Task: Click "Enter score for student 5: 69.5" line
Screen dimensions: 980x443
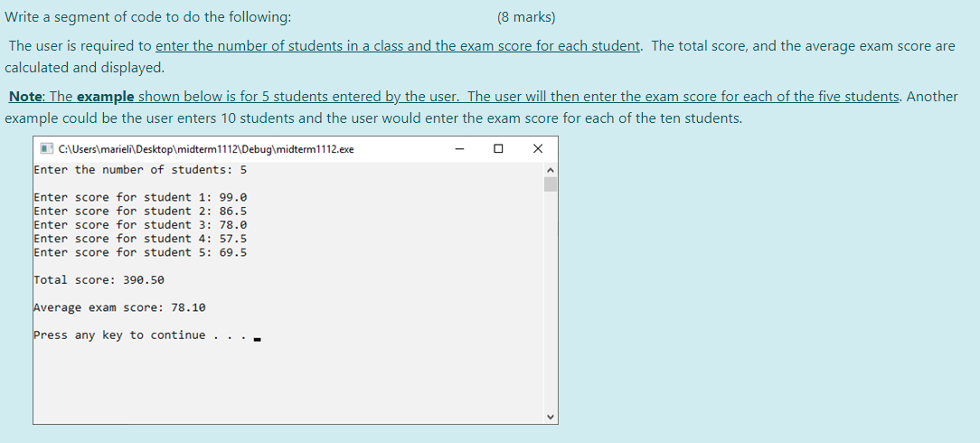Action: [x=140, y=252]
